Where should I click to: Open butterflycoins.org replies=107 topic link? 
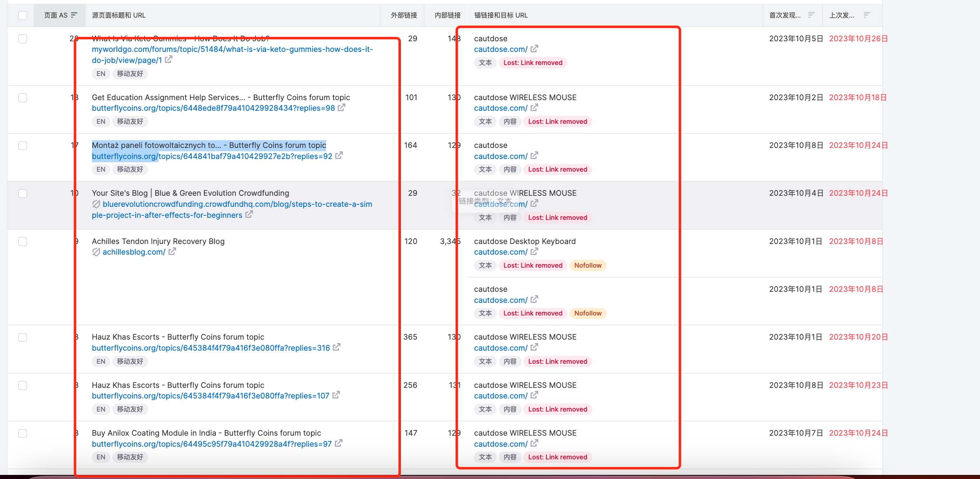[210, 396]
